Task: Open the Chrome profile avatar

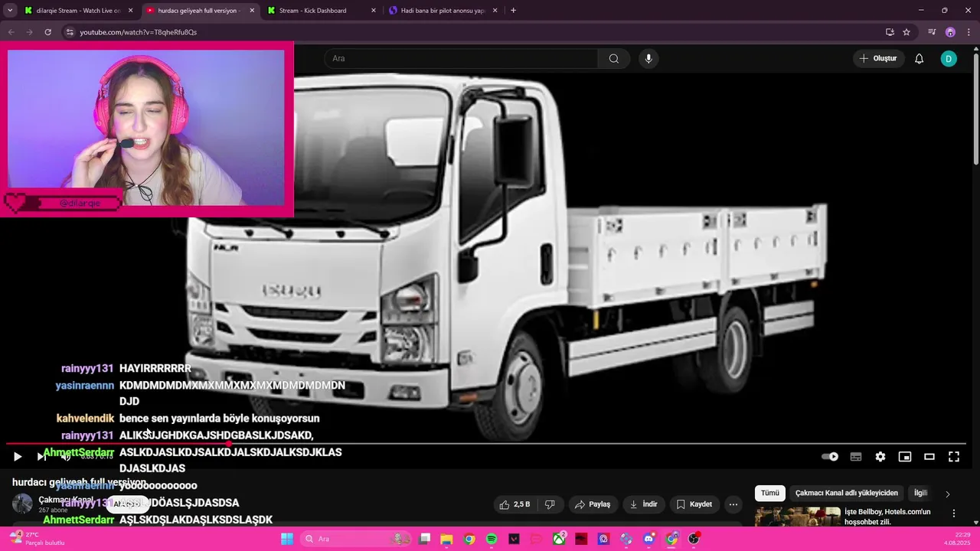Action: point(950,32)
